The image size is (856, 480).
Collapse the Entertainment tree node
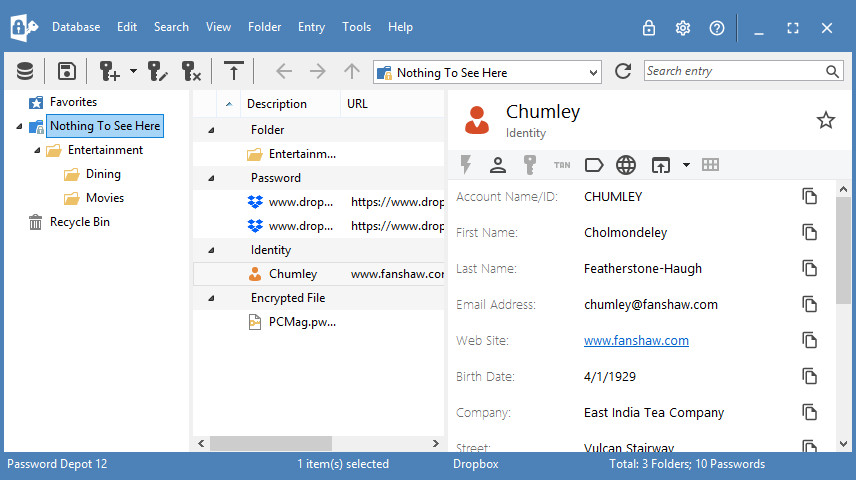point(37,150)
